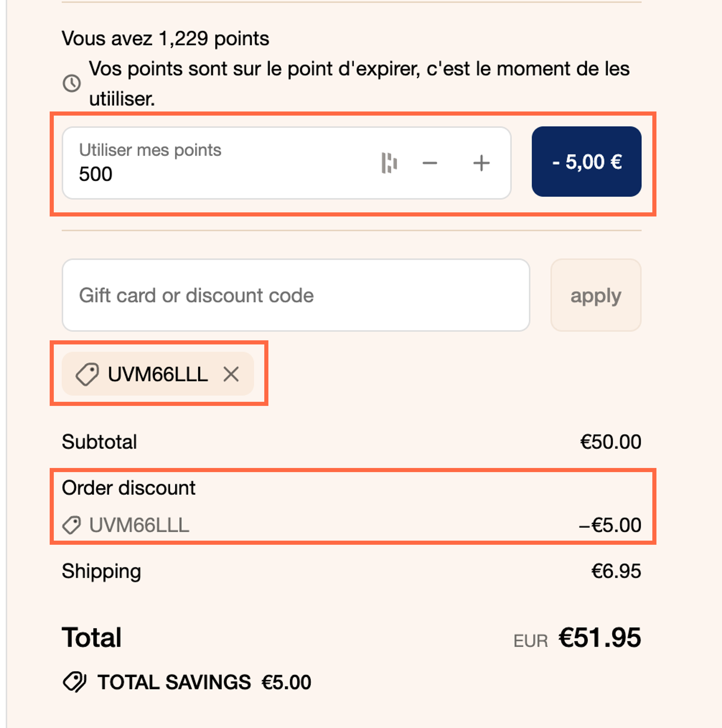Click the –€5.00 order discount amount
The image size is (722, 728).
610,525
